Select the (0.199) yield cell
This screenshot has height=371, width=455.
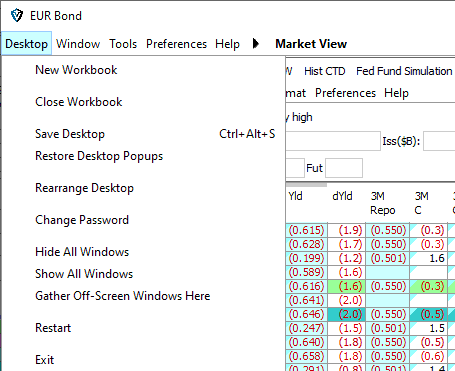pyautogui.click(x=306, y=258)
